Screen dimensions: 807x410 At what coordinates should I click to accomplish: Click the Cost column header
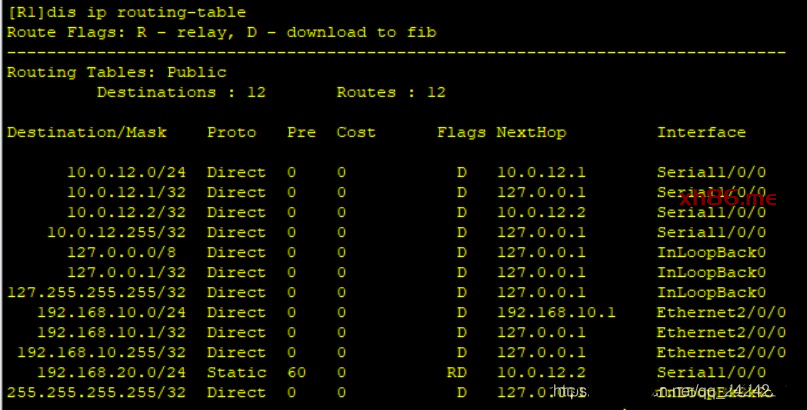coord(356,132)
